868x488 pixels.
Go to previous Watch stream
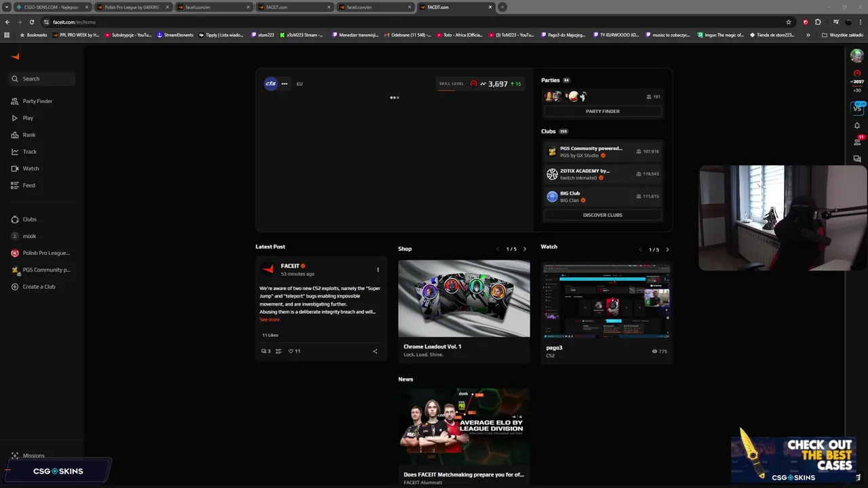coord(640,249)
